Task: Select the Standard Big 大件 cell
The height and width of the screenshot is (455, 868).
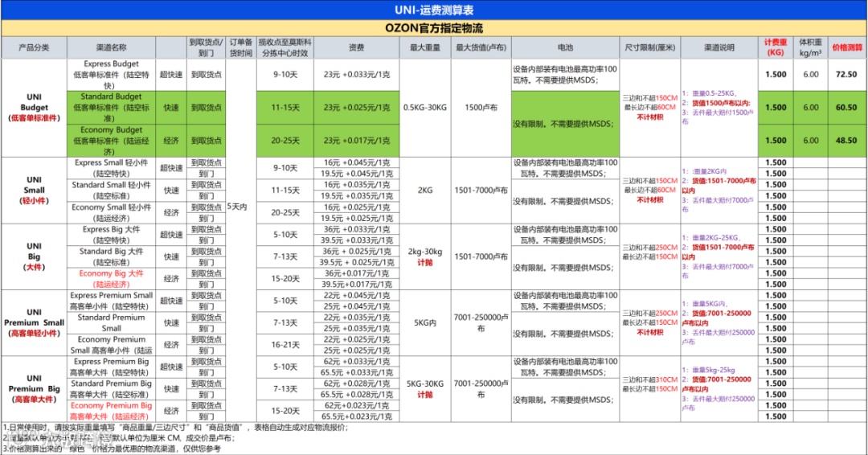Action: (111, 256)
